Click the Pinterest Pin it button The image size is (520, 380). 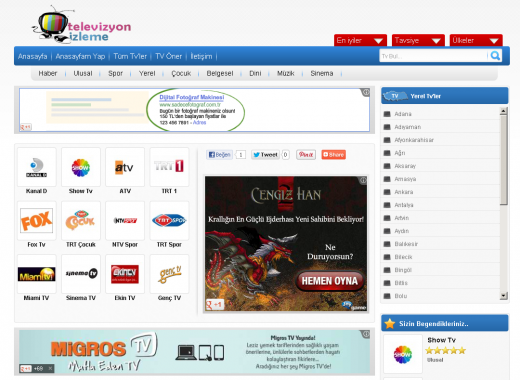[306, 155]
